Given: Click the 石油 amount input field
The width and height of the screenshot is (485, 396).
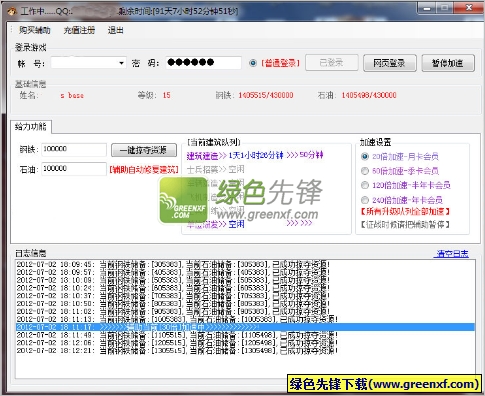Looking at the screenshot, I should tap(74, 169).
